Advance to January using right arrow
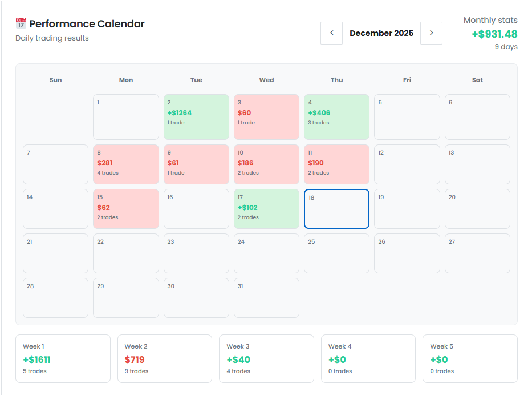The height and width of the screenshot is (396, 532). (432, 33)
